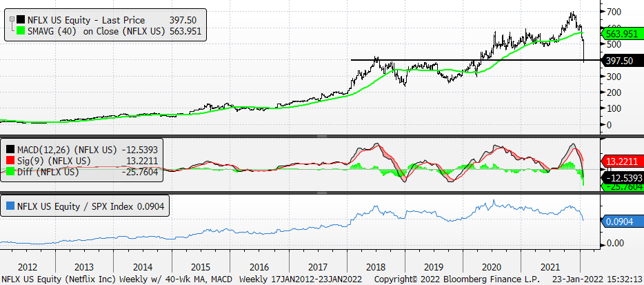Click the '23-Jan-2022 15:32:13' timestamp
644x285 pixels.
pos(598,279)
